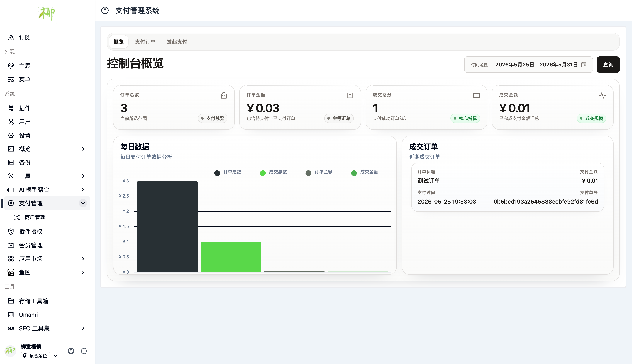Click the theme palette icon
632x364 pixels.
click(11, 66)
